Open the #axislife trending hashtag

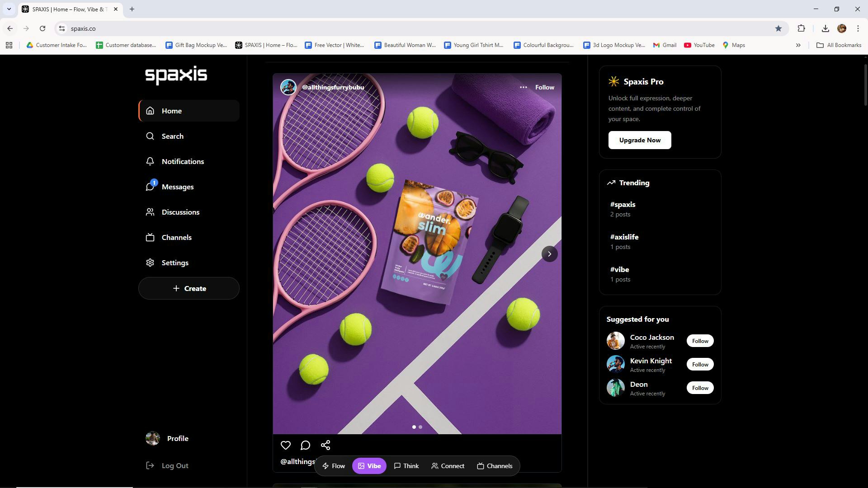click(624, 237)
